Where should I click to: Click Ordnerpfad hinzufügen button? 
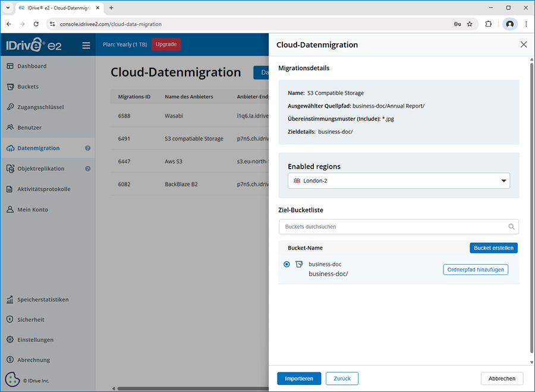[476, 270]
